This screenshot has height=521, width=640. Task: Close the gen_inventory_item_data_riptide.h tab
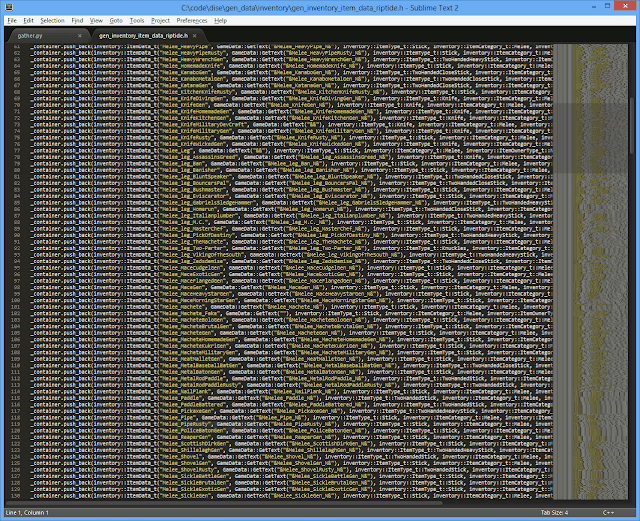click(x=195, y=35)
